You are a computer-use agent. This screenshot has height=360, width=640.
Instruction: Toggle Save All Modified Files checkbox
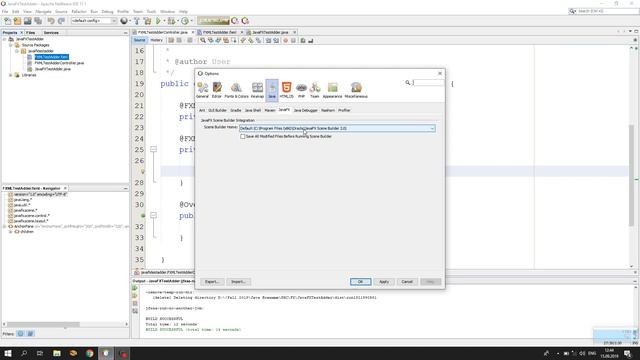(x=243, y=136)
